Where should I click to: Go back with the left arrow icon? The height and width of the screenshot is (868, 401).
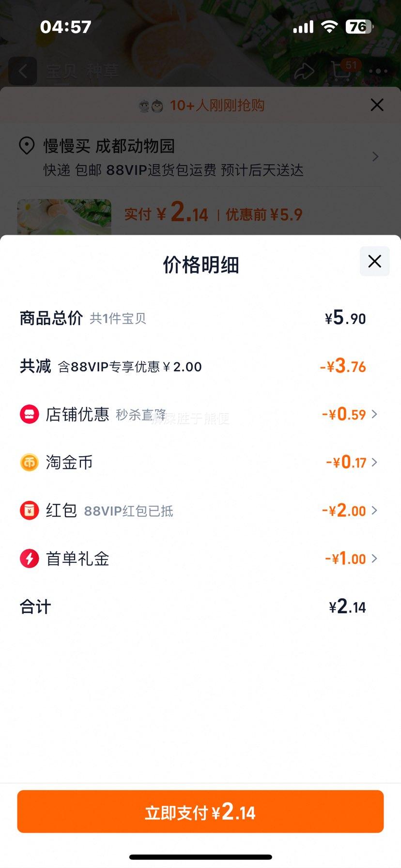tap(23, 71)
